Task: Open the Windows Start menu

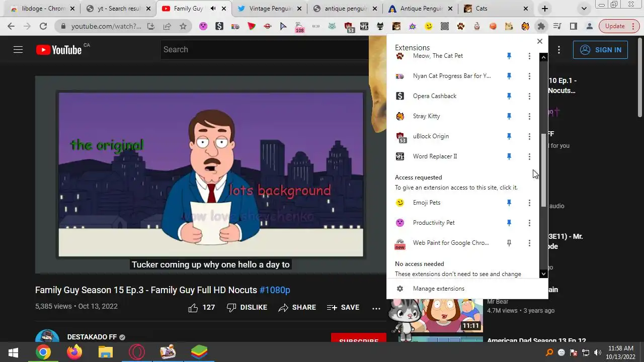Action: pyautogui.click(x=14, y=352)
